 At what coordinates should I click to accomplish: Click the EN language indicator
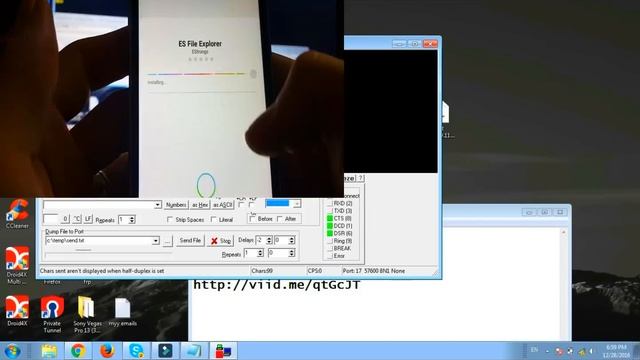[x=534, y=350]
